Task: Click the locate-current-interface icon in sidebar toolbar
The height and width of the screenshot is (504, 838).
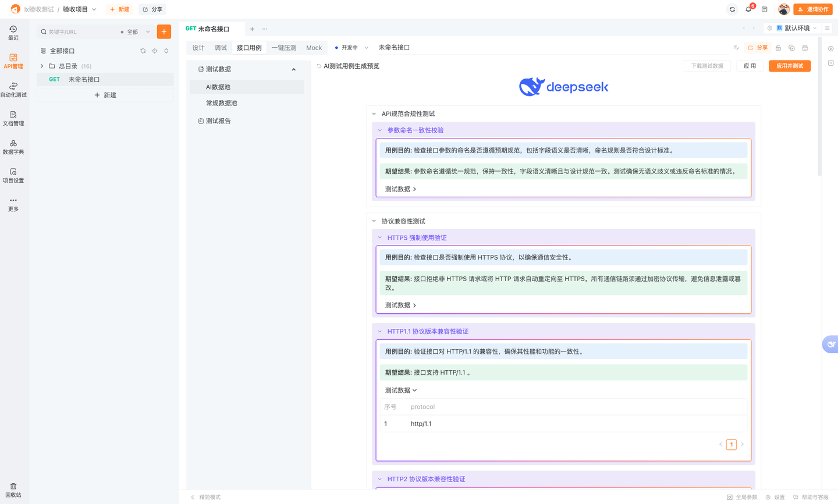Action: 154,51
